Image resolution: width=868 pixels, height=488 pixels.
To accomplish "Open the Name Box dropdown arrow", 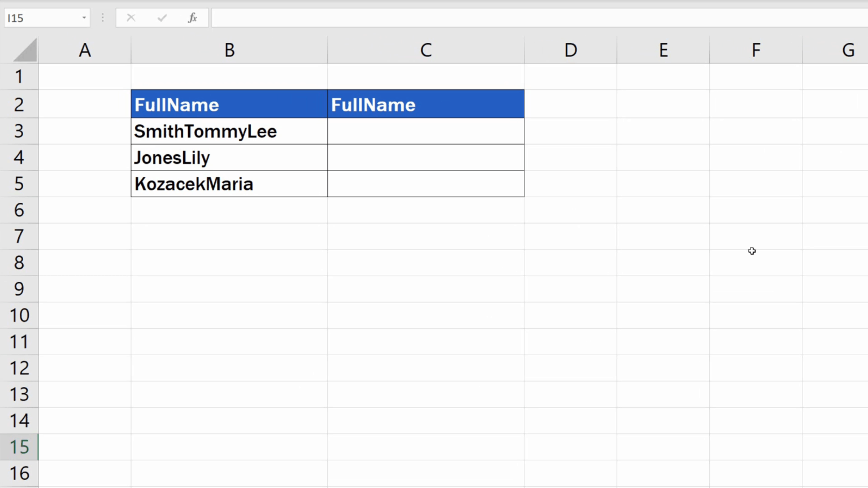I will [x=83, y=18].
